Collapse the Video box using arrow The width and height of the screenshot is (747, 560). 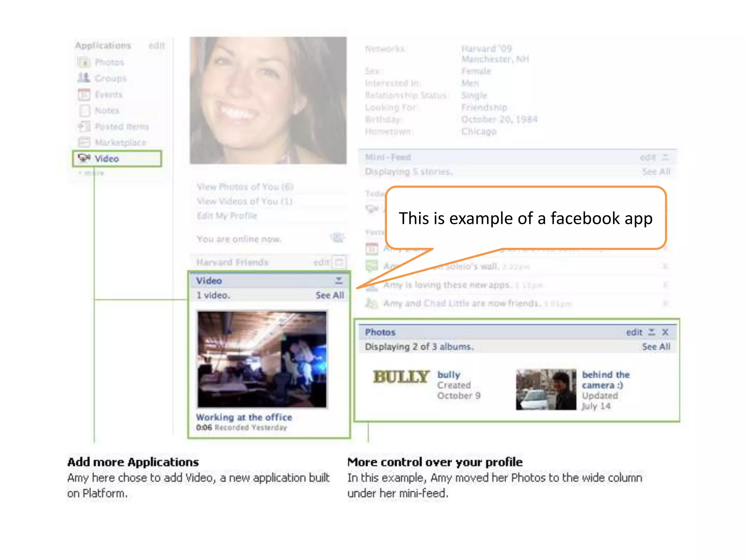338,280
